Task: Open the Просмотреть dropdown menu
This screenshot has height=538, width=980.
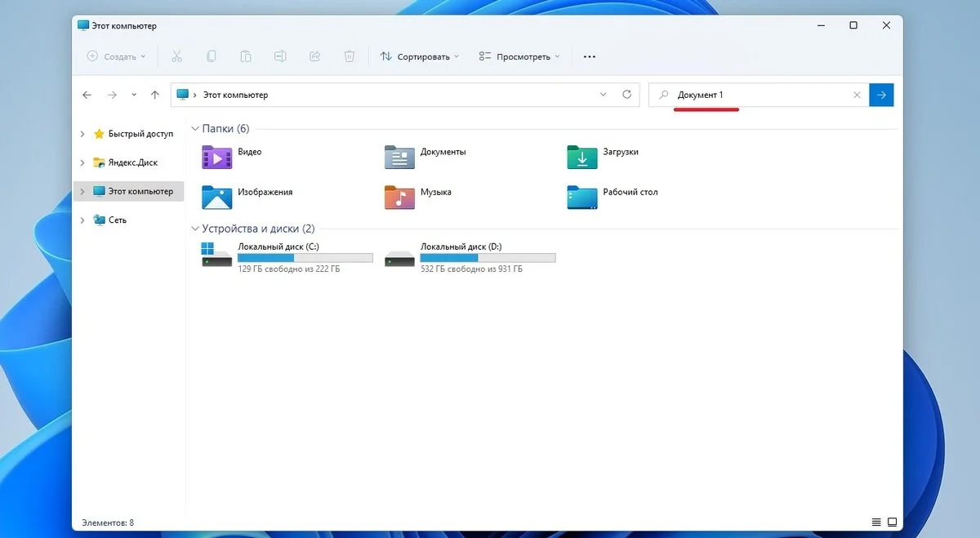Action: point(519,56)
